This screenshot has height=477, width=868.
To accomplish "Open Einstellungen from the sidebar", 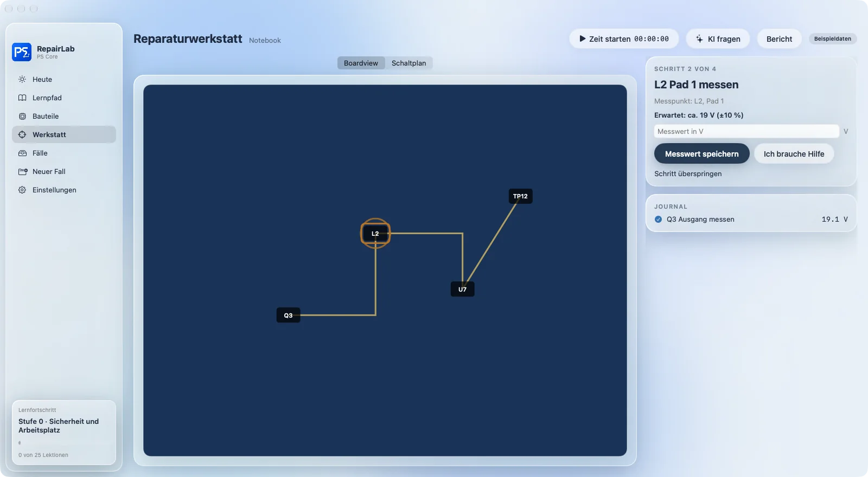I will click(64, 190).
